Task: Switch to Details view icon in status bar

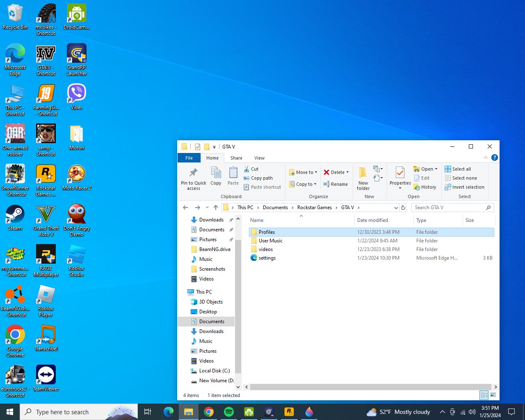Action: [x=484, y=395]
